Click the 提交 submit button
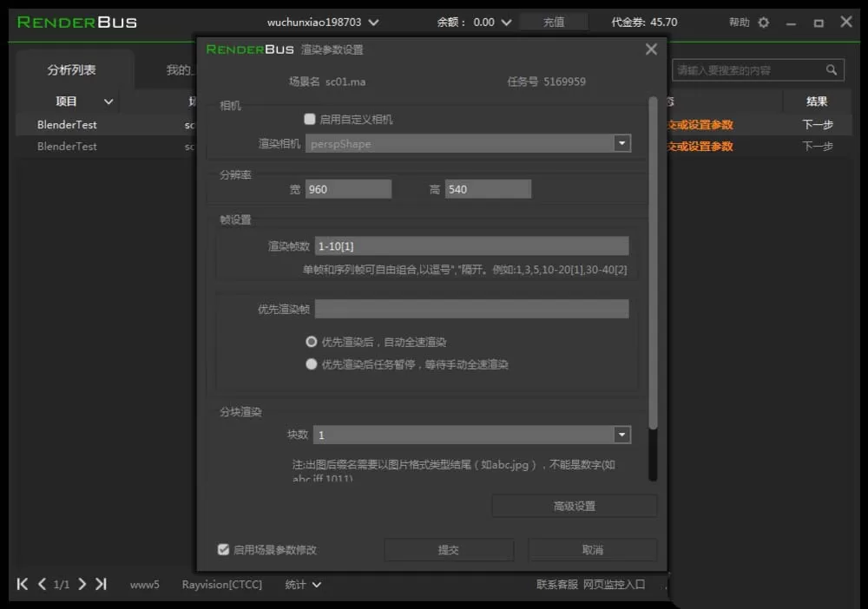The image size is (868, 609). pyautogui.click(x=449, y=549)
